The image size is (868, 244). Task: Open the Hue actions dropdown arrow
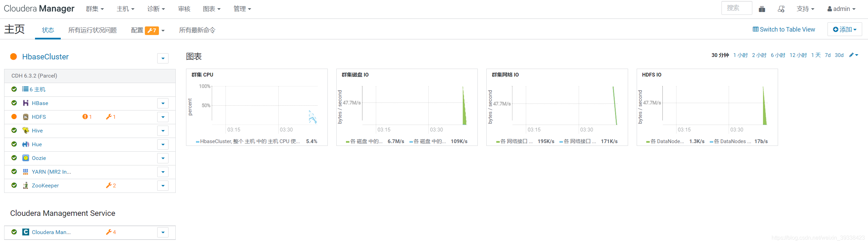click(163, 144)
